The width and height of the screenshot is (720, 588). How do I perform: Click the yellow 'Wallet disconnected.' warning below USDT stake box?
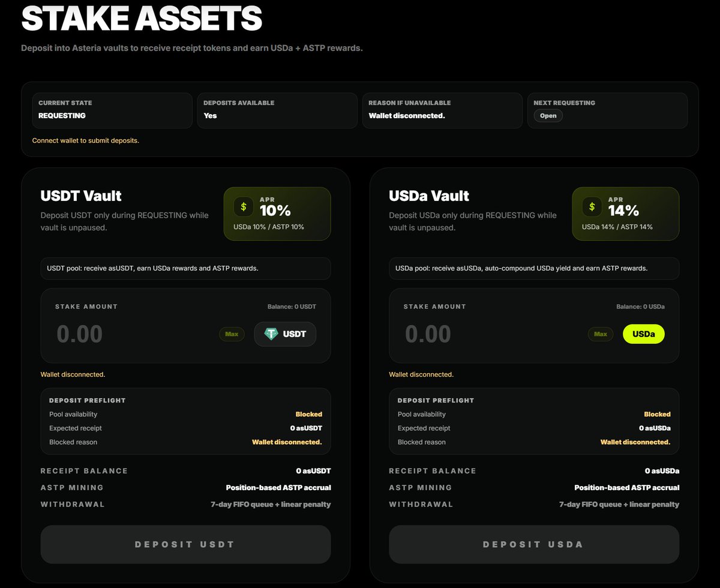coord(73,374)
